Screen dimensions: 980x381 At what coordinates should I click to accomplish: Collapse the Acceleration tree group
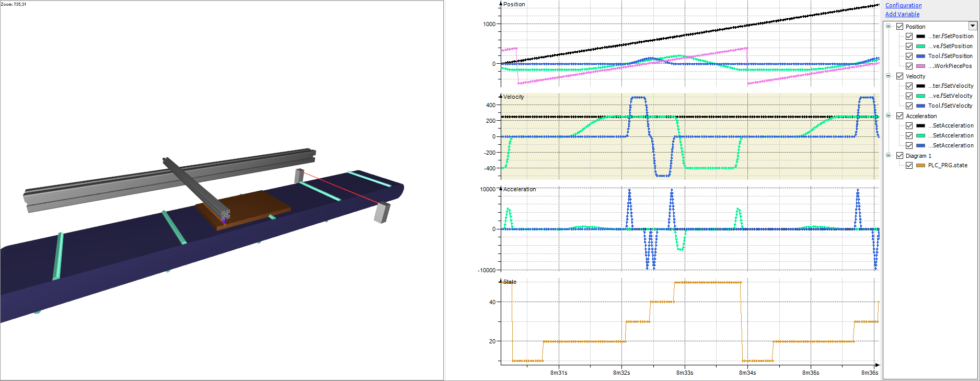click(x=889, y=116)
